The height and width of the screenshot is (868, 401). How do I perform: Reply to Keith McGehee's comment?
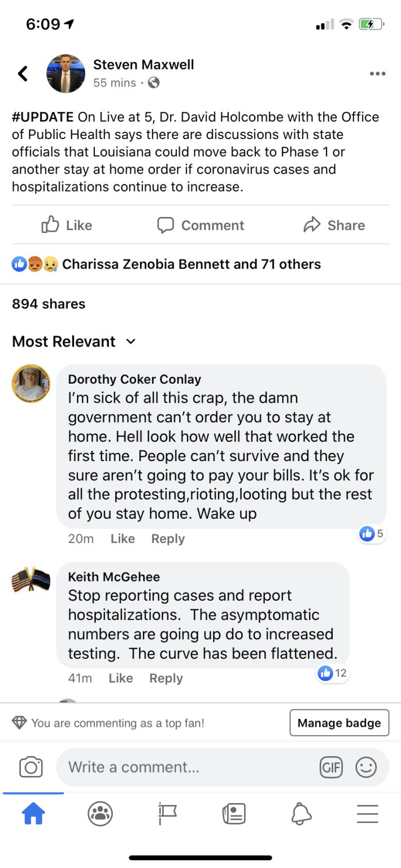point(166,678)
